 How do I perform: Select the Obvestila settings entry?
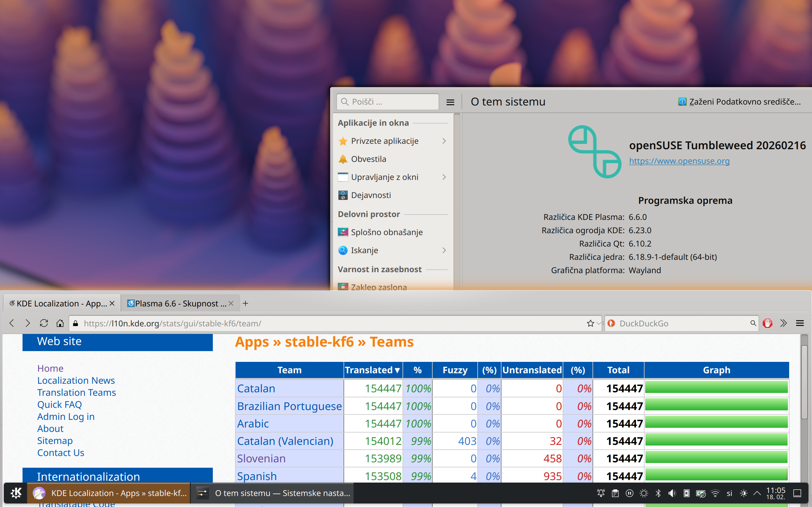tap(369, 159)
